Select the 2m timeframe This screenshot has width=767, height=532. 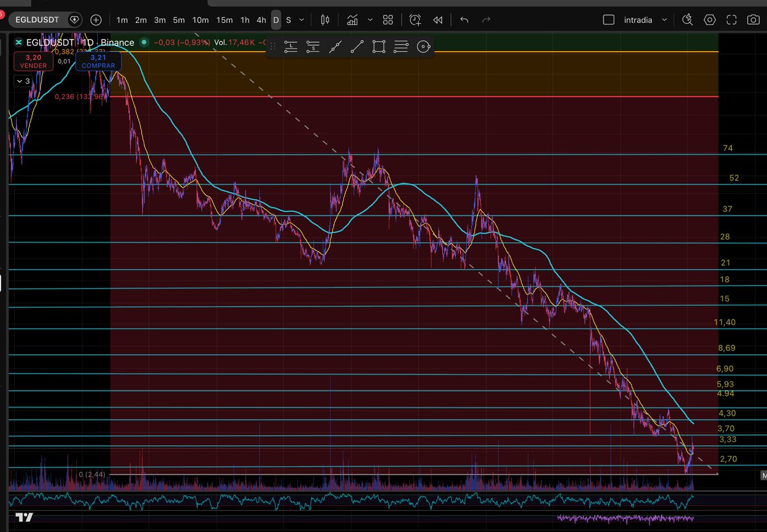pos(141,20)
